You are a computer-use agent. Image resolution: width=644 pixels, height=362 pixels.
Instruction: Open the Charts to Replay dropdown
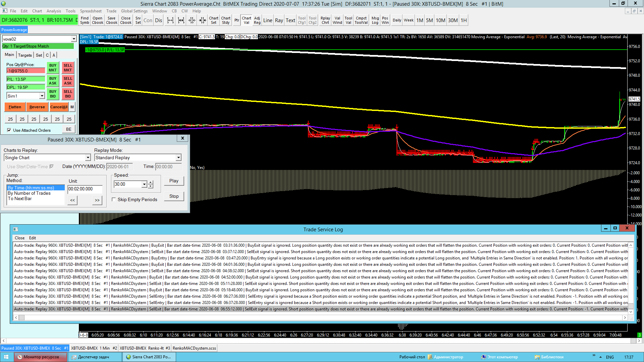[88, 158]
